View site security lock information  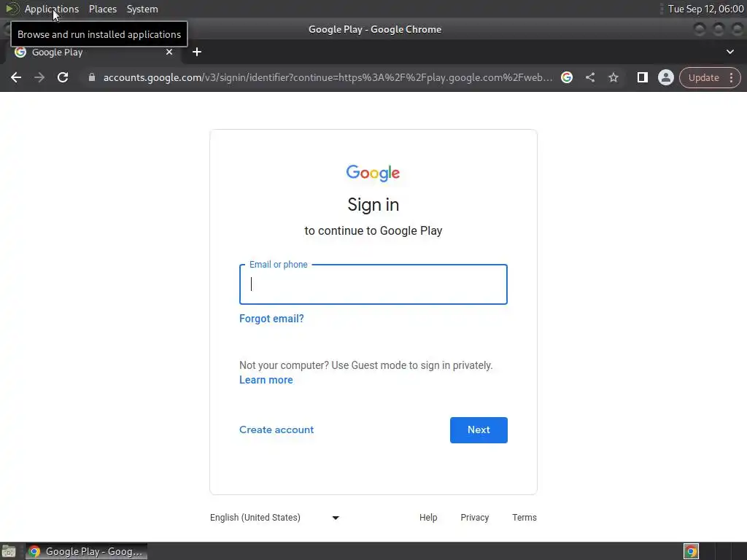coord(92,77)
